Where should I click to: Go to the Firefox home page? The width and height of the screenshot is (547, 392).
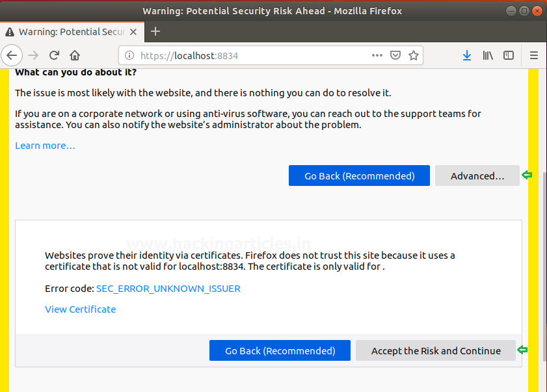tap(75, 56)
